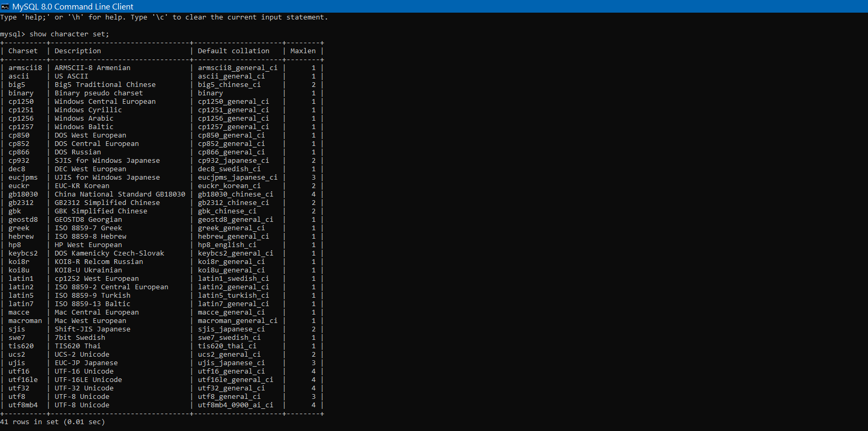Image resolution: width=868 pixels, height=431 pixels.
Task: Select the 'latin1' charset cell
Action: coord(21,279)
